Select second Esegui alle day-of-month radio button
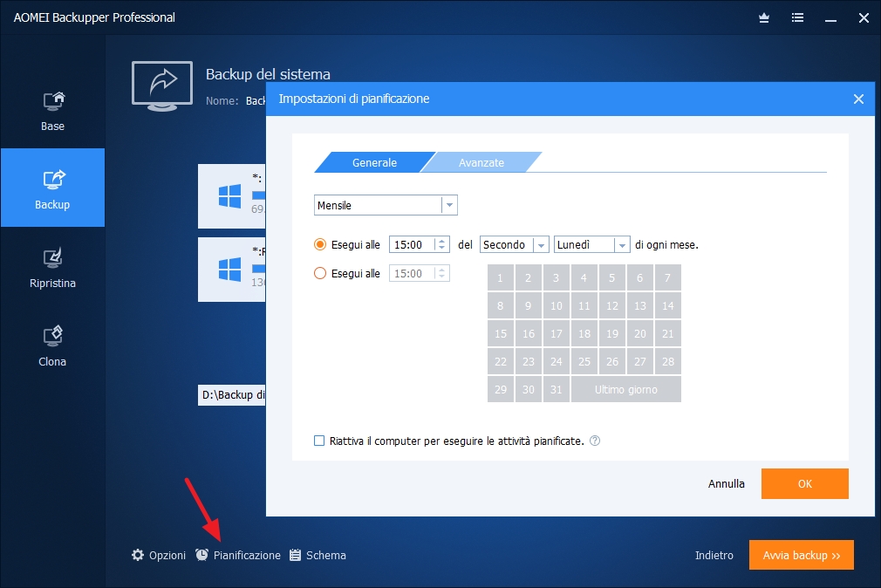Viewport: 881px width, 588px height. (320, 273)
